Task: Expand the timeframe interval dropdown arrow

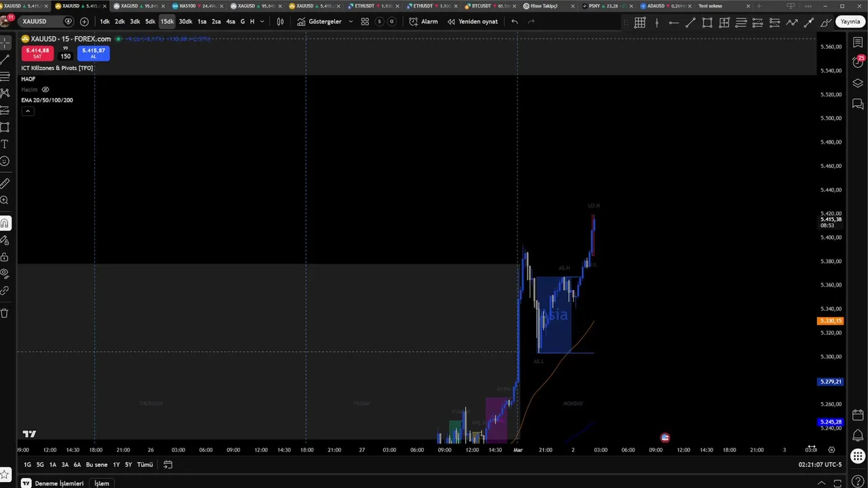Action: tap(262, 22)
